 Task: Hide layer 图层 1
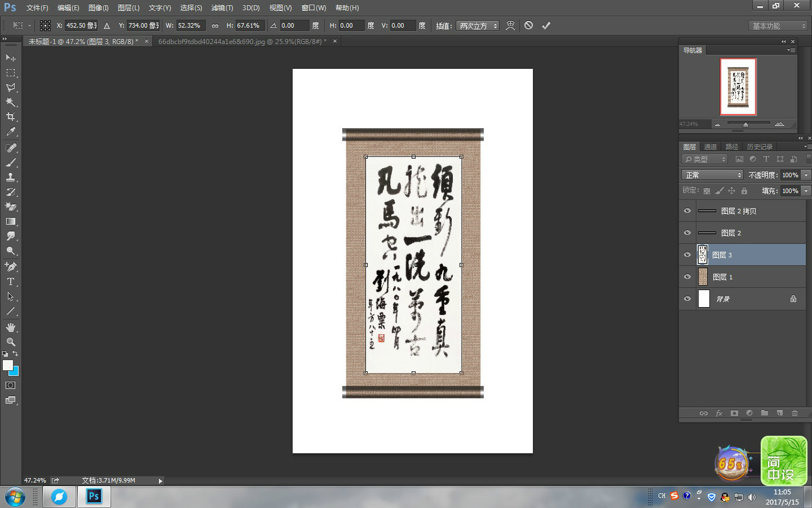(x=687, y=277)
